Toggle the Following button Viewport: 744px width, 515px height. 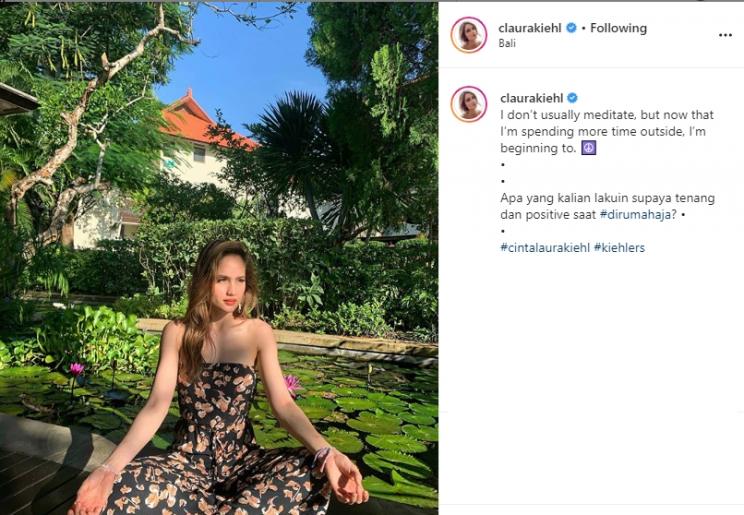(x=618, y=28)
